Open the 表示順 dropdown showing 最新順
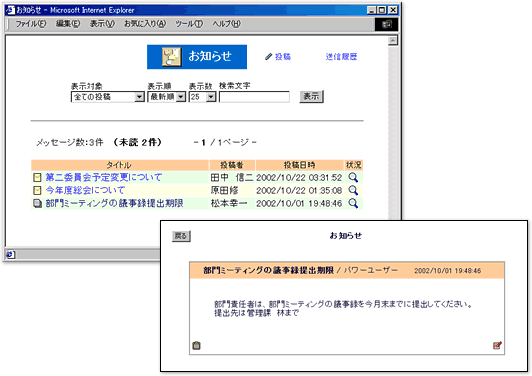The width and height of the screenshot is (532, 376). [x=167, y=97]
